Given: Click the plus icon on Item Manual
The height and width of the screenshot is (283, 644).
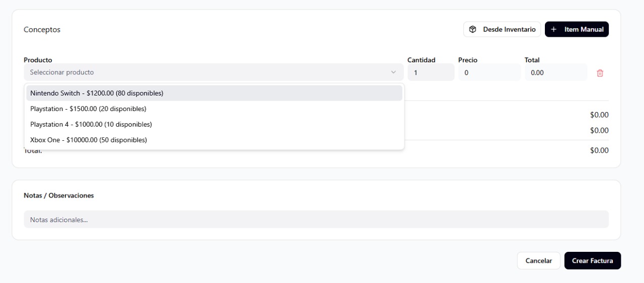Looking at the screenshot, I should click(553, 30).
